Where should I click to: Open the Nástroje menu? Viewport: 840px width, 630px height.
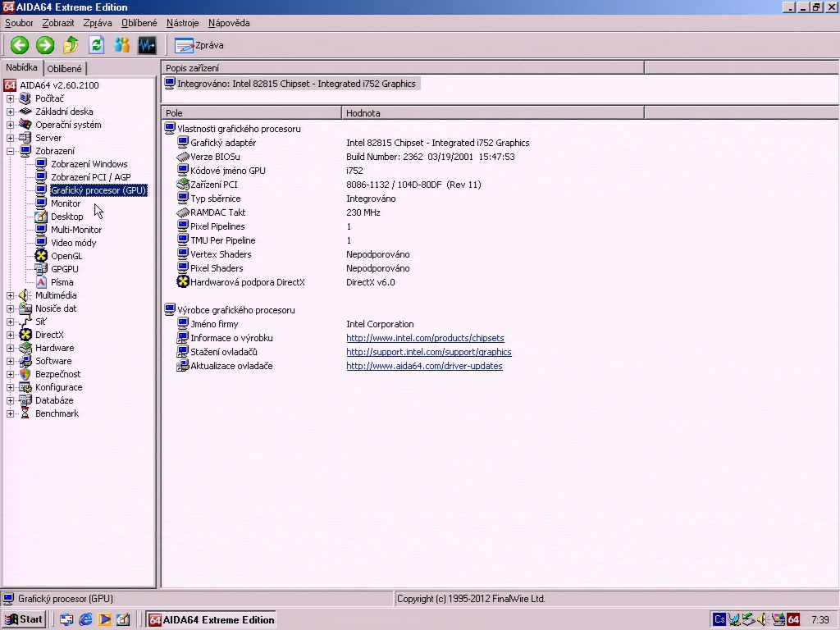(x=183, y=23)
